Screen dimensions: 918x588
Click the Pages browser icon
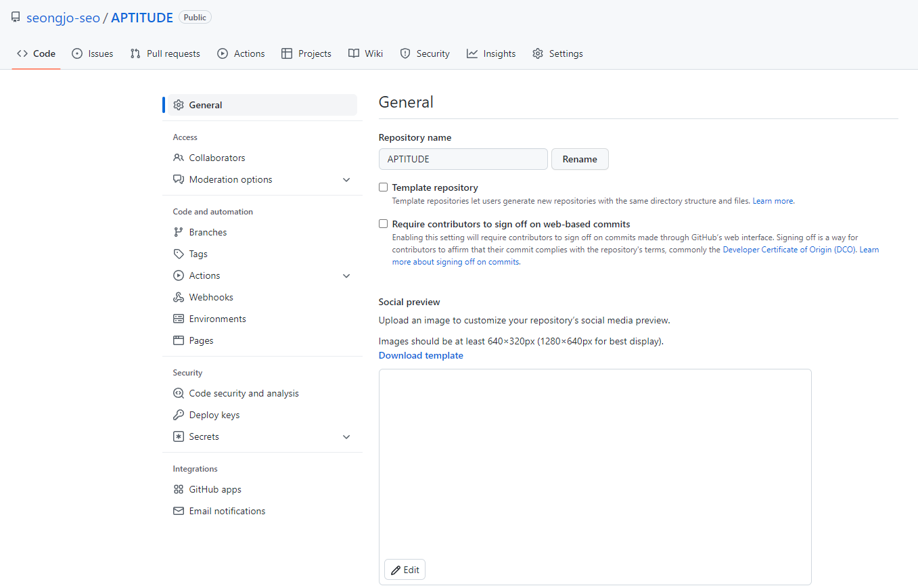179,340
